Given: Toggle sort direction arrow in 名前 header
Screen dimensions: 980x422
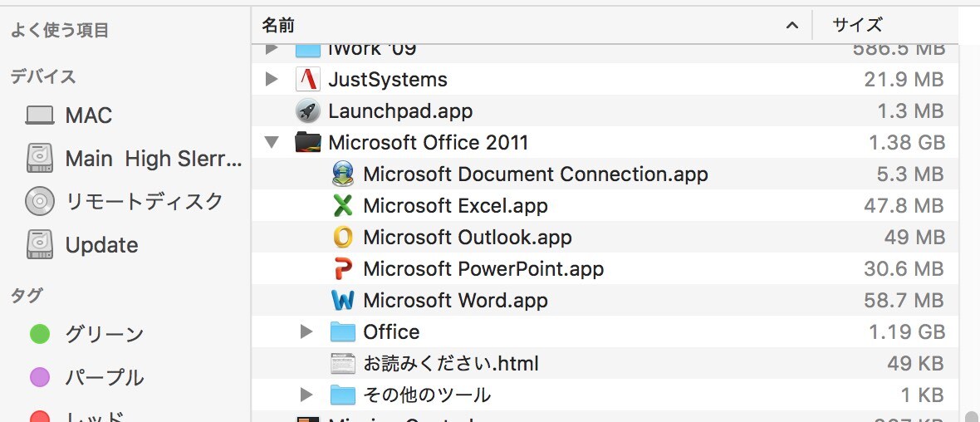Looking at the screenshot, I should (791, 26).
